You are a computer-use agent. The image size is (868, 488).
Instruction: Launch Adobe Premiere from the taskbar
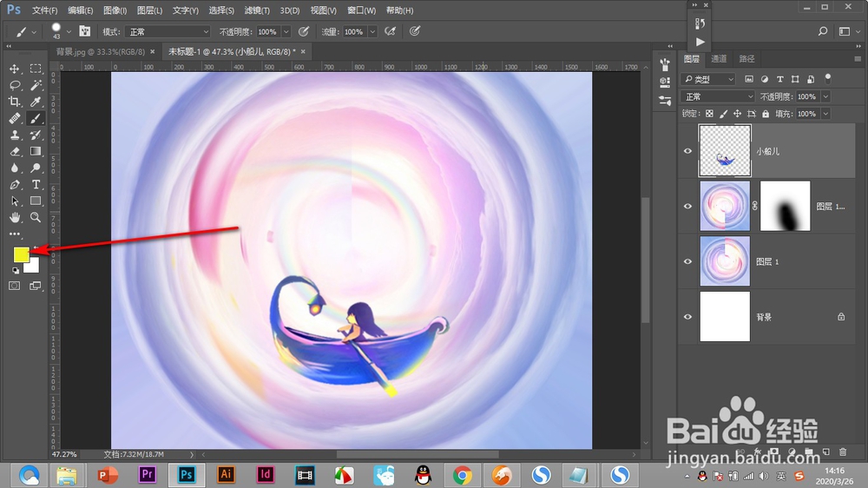pyautogui.click(x=148, y=475)
